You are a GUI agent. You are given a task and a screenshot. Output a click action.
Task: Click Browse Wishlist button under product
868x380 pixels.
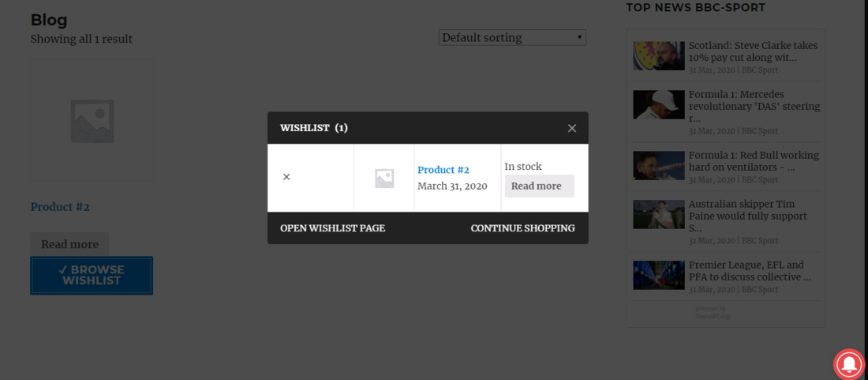[x=92, y=275]
